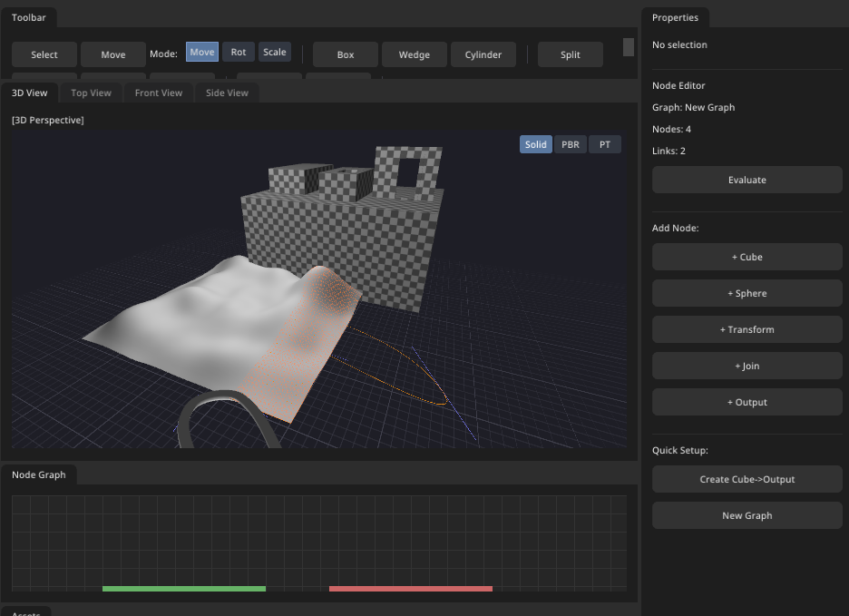Add a Sphere node
The image size is (849, 616).
click(747, 293)
